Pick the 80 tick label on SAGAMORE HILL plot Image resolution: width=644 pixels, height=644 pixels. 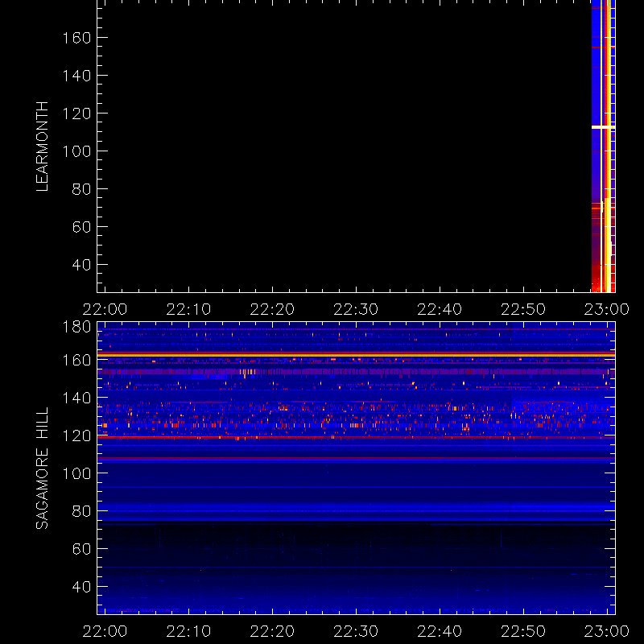tap(81, 511)
